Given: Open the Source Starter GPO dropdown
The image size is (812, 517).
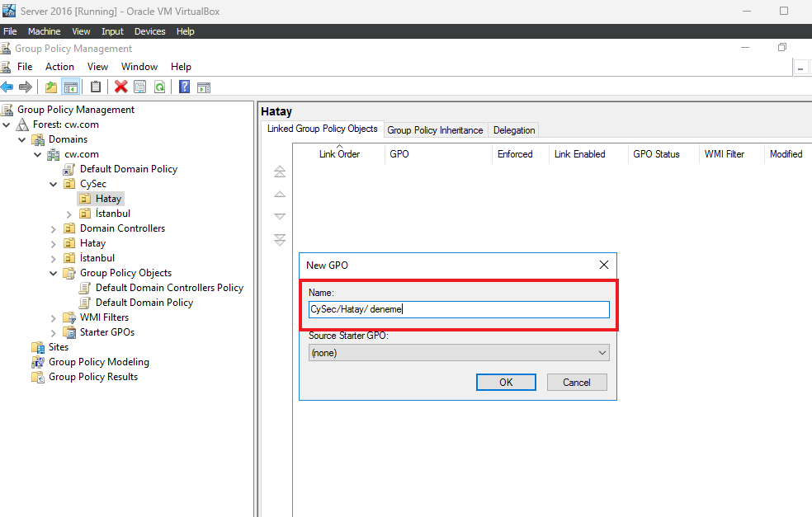Looking at the screenshot, I should pyautogui.click(x=459, y=353).
